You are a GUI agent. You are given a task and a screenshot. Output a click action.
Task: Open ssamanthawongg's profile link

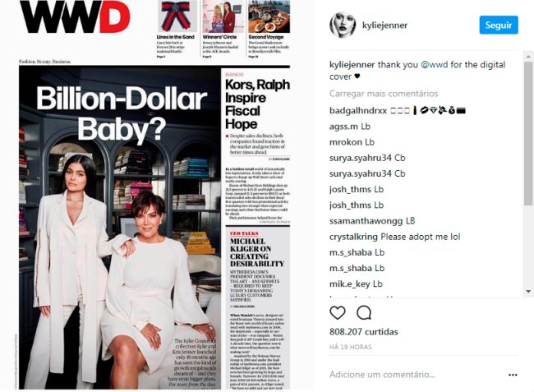pyautogui.click(x=366, y=221)
